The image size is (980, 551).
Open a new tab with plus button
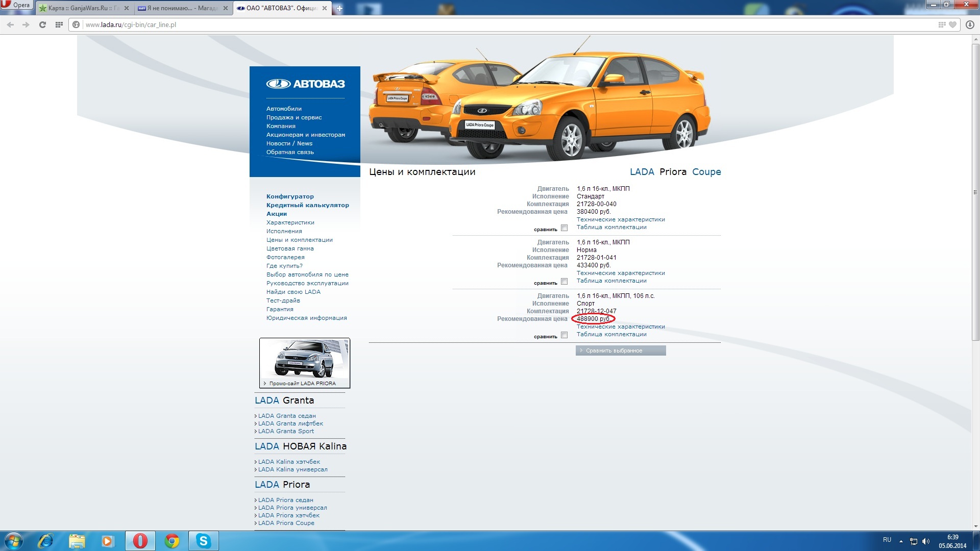point(339,8)
